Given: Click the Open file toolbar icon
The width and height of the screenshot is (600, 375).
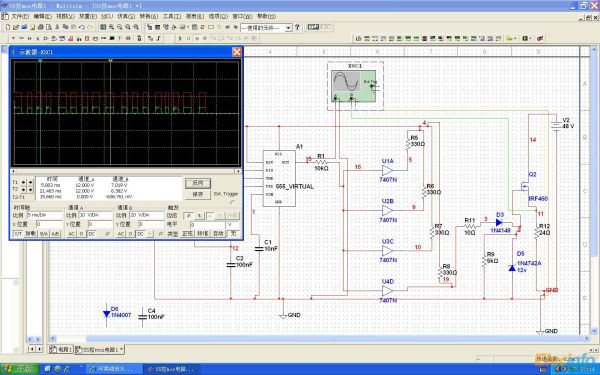Looking at the screenshot, I should [15, 27].
